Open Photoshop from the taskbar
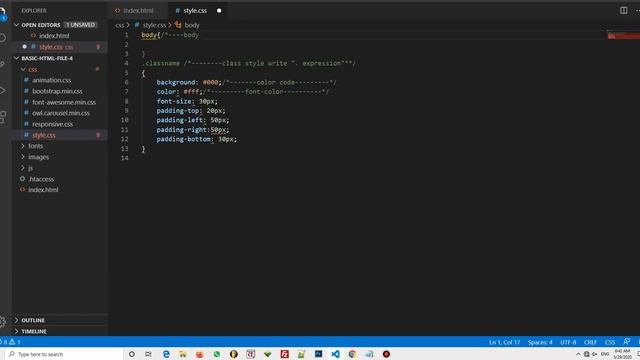640x360 pixels. 318,354
